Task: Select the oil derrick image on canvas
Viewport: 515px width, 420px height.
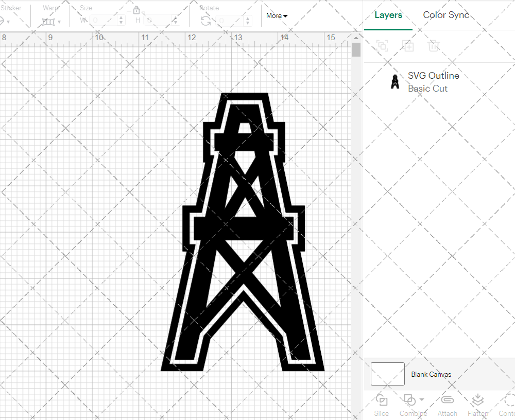Action: pyautogui.click(x=243, y=232)
